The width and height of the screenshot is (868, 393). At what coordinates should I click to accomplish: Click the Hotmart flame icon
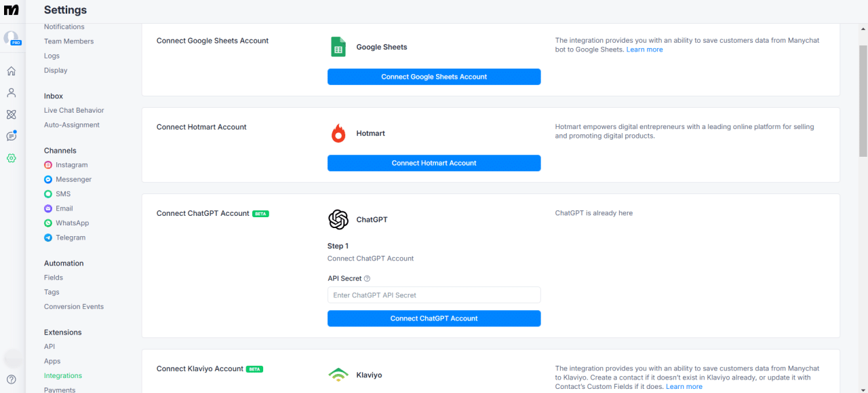pos(338,133)
